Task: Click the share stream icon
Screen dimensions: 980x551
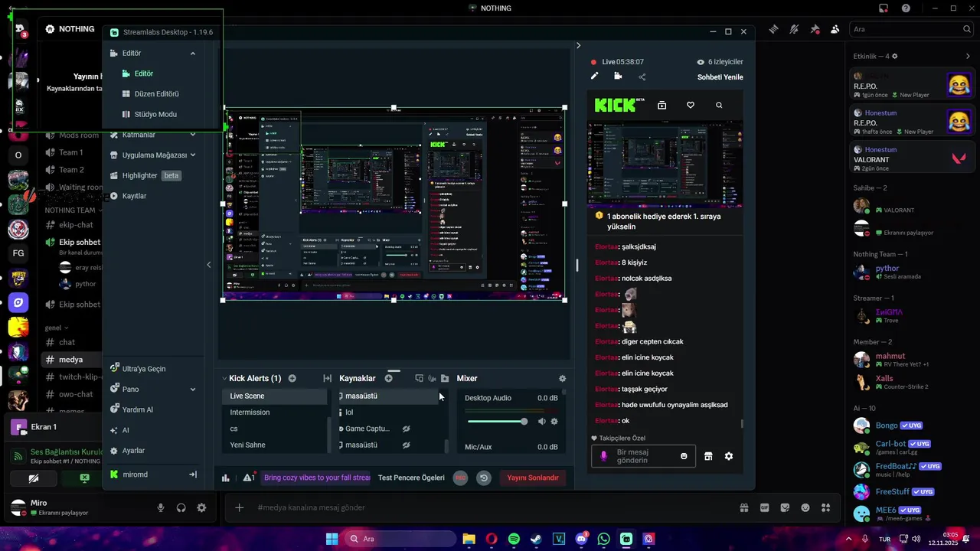Action: point(642,77)
